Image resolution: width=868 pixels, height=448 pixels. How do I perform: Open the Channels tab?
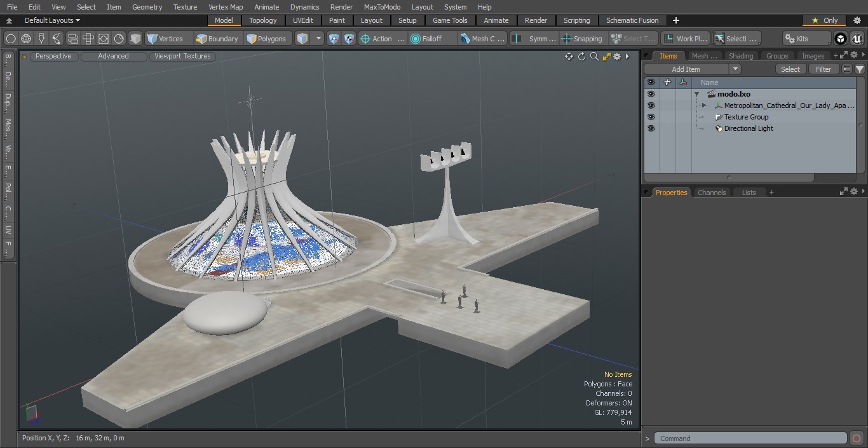[x=711, y=193]
